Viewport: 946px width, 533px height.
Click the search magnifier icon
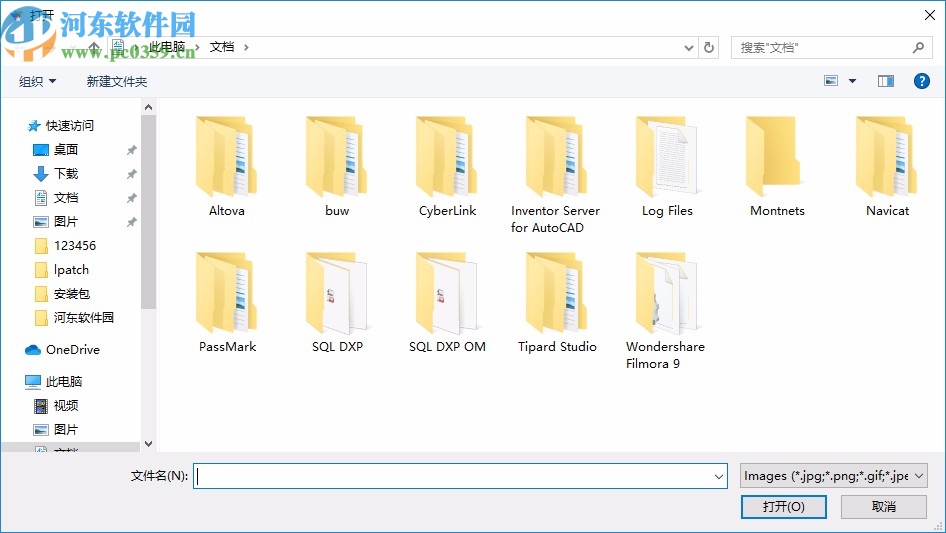coord(918,47)
